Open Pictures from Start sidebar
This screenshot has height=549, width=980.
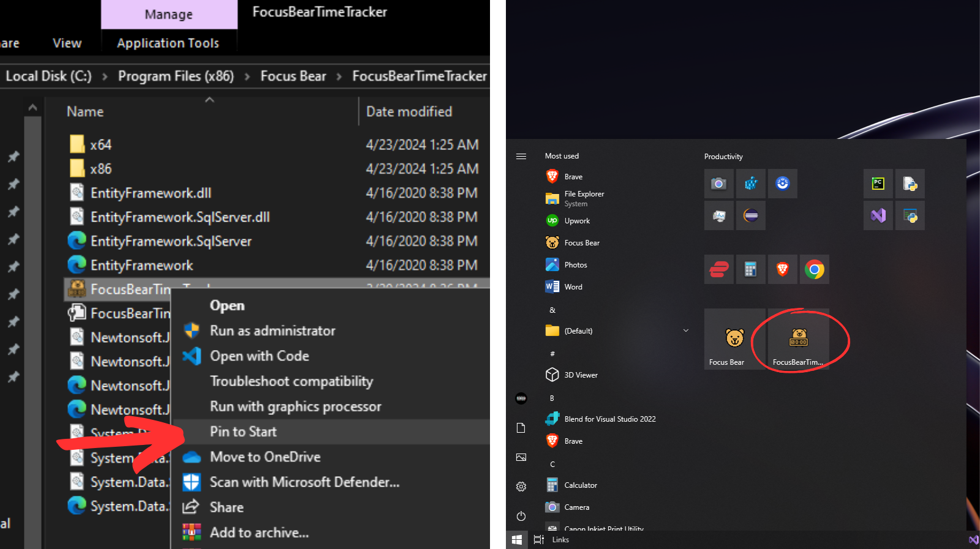pos(521,457)
